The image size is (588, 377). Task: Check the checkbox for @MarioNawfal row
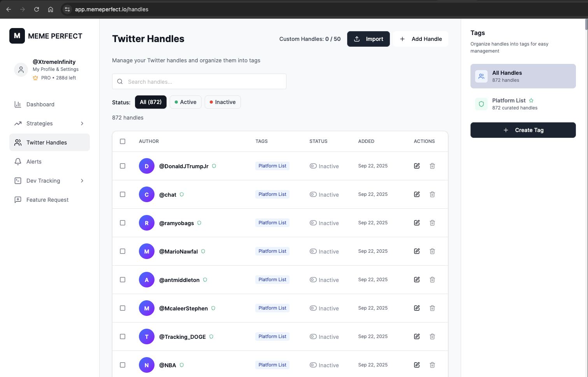point(123,251)
